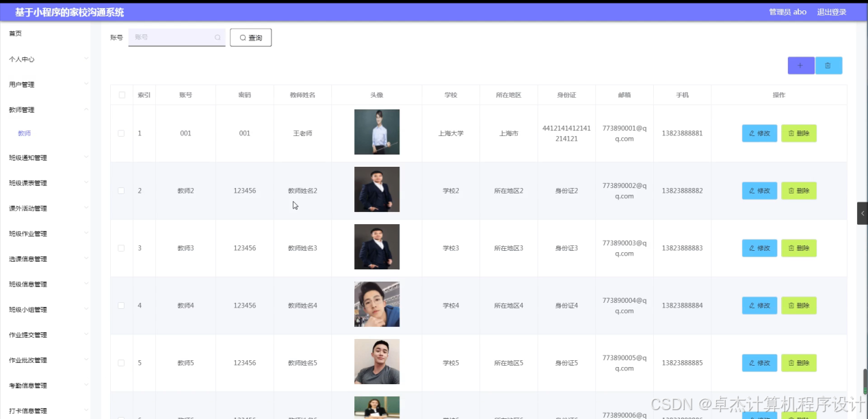Viewport: 868px width, 419px height.
Task: Click the 账号 search input field
Action: pyautogui.click(x=176, y=38)
